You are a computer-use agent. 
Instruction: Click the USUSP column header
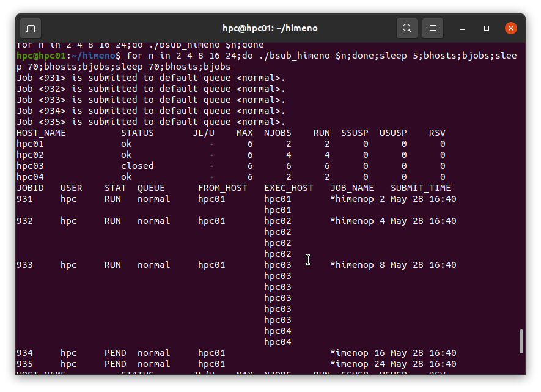(x=393, y=133)
